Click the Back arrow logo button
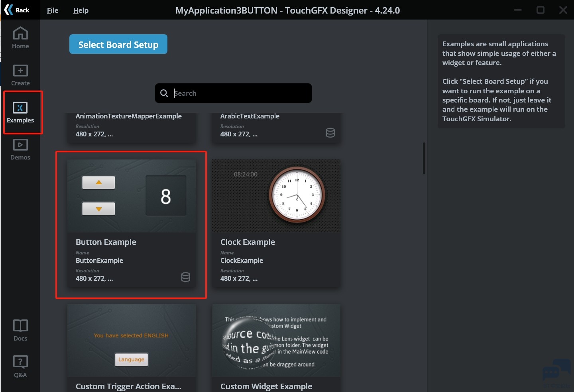 pyautogui.click(x=17, y=10)
